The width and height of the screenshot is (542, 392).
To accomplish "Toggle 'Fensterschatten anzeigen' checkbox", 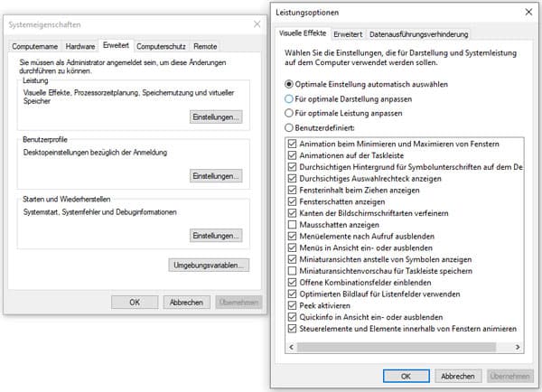I will (x=291, y=201).
